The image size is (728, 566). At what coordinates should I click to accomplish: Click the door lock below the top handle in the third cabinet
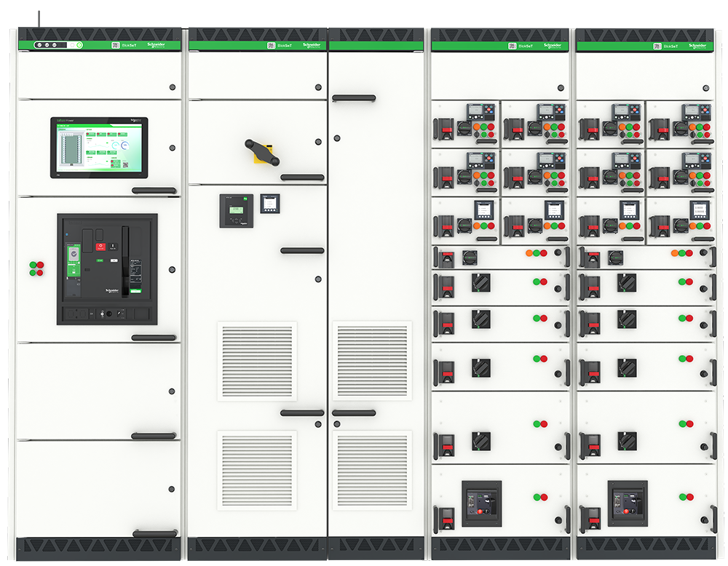(337, 138)
